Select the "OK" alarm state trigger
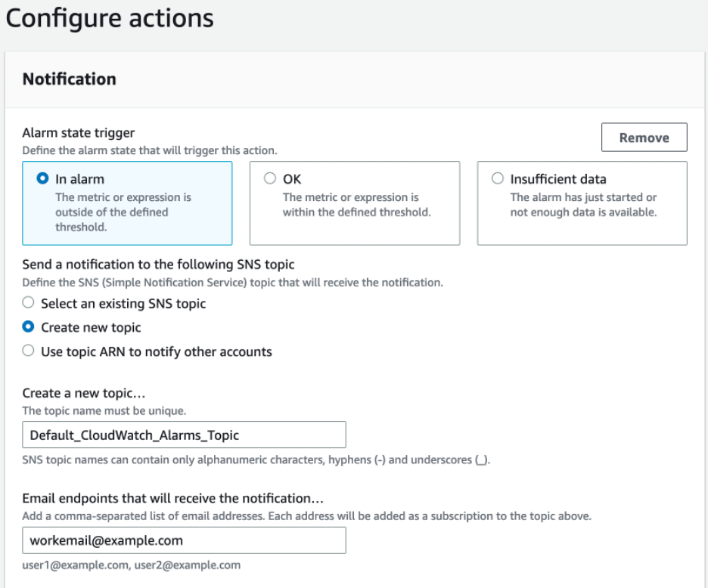 pos(270,179)
